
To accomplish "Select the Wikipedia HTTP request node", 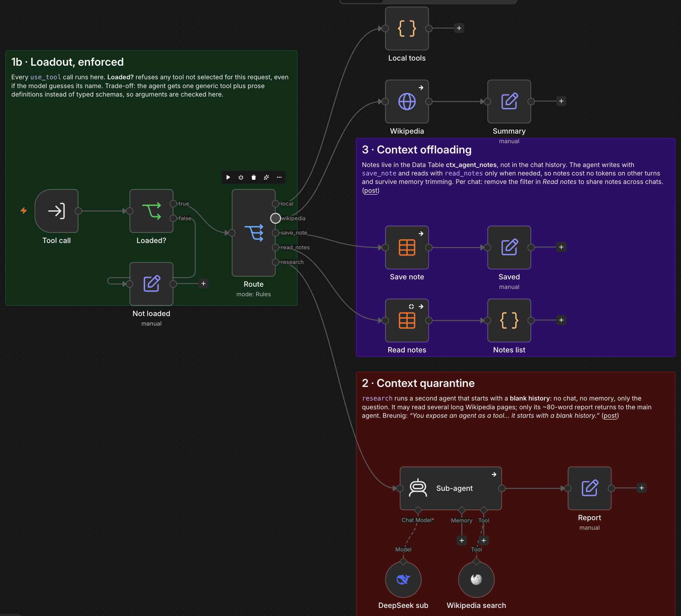I will [x=407, y=101].
